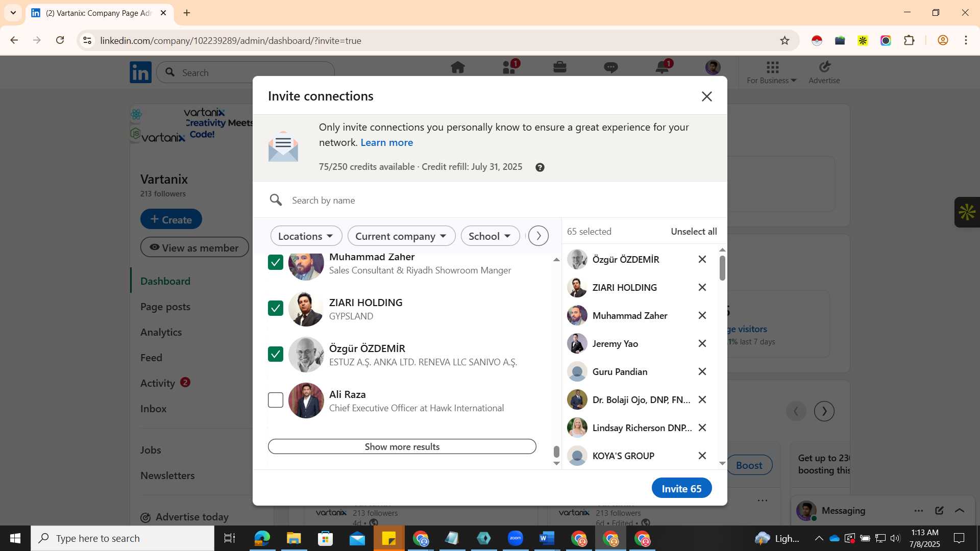
Task: Open Ali Raza profile photo
Action: pyautogui.click(x=306, y=400)
